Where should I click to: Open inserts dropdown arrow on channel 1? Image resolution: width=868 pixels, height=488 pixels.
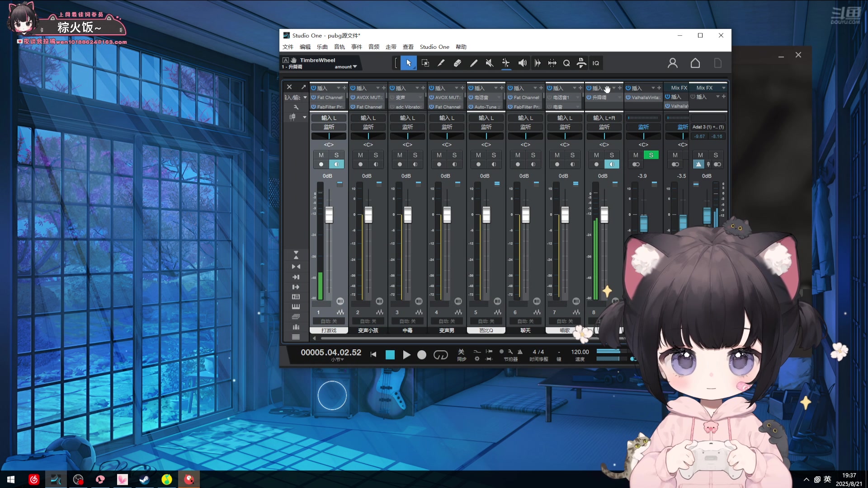338,88
